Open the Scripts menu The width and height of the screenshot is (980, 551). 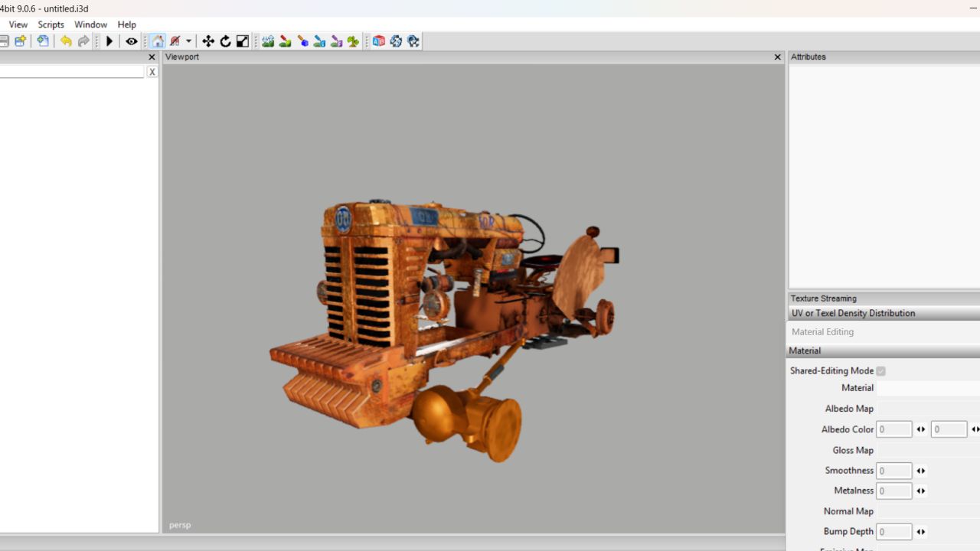click(x=51, y=24)
